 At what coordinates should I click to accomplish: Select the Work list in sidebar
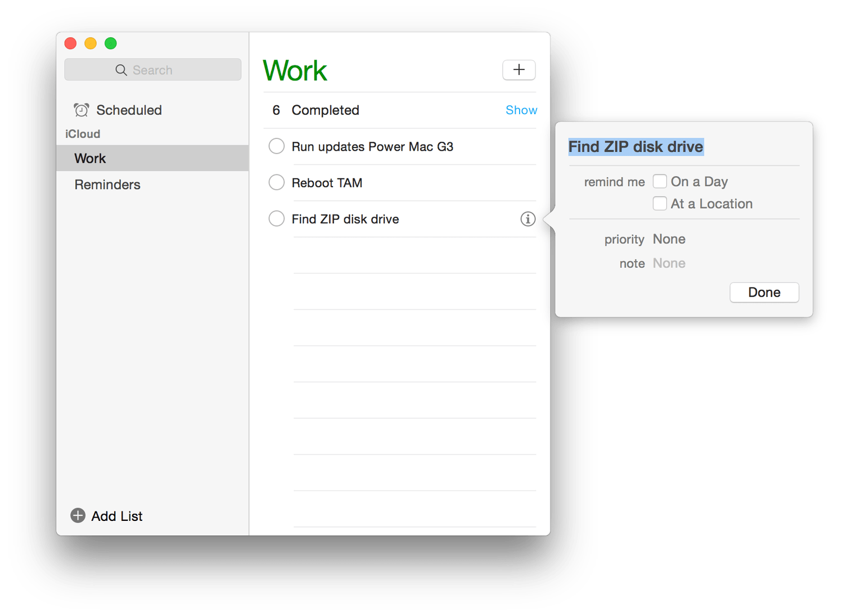[x=90, y=158]
